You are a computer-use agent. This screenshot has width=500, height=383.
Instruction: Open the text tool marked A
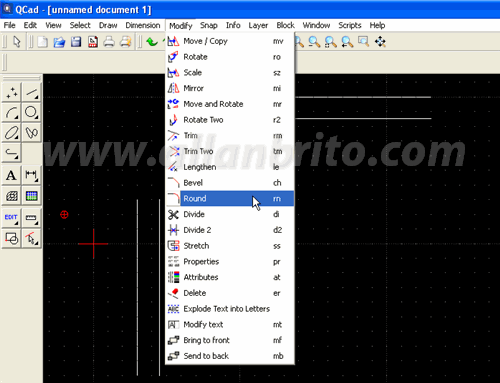click(12, 175)
